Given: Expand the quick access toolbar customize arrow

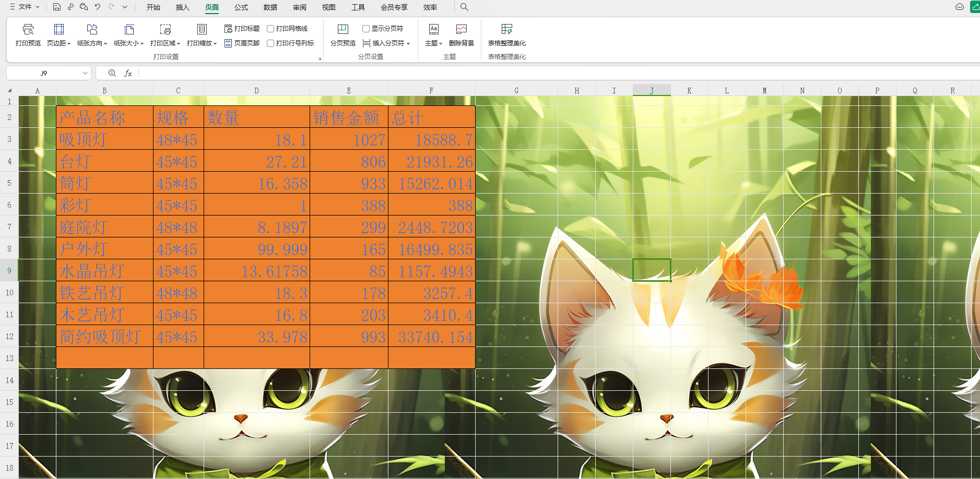Looking at the screenshot, I should [124, 7].
